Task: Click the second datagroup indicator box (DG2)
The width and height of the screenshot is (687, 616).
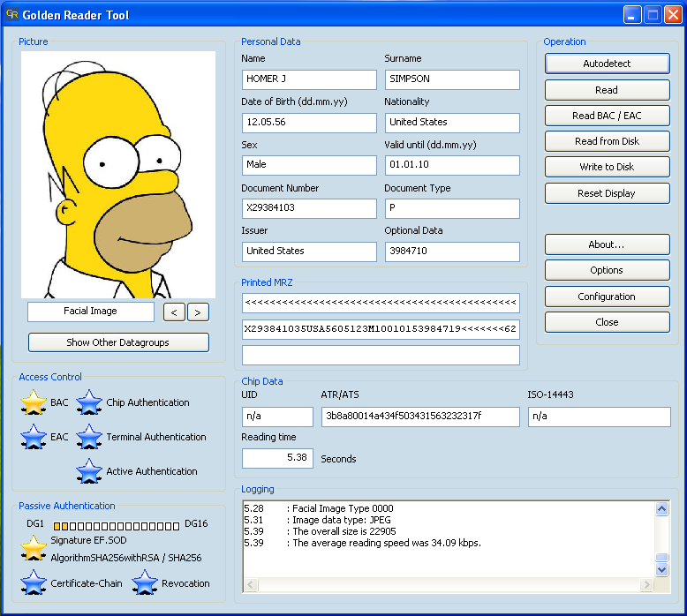Action: [64, 526]
